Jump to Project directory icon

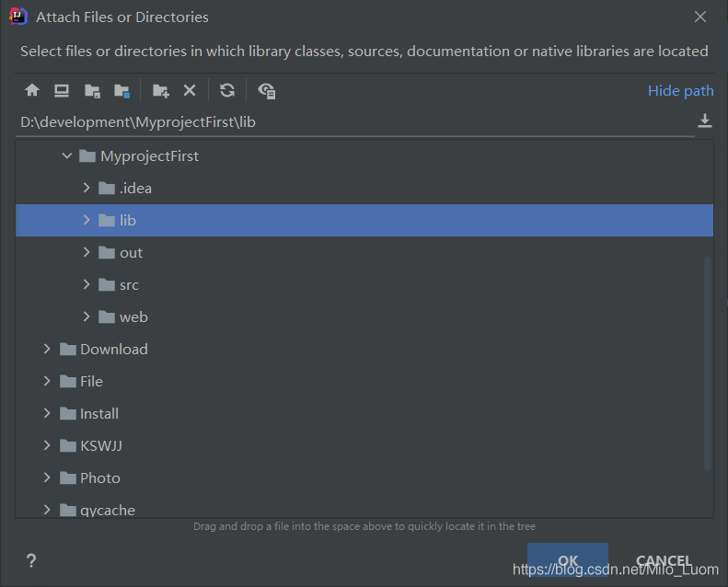pyautogui.click(x=92, y=90)
